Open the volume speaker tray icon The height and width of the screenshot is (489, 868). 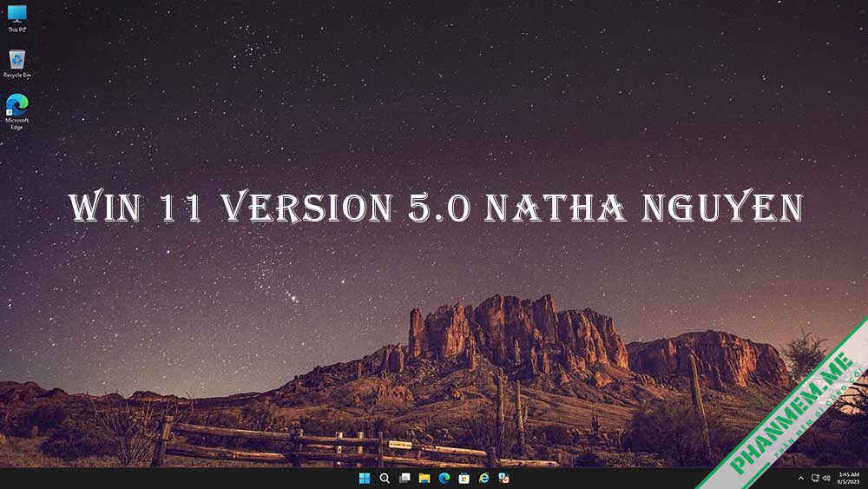[x=826, y=478]
